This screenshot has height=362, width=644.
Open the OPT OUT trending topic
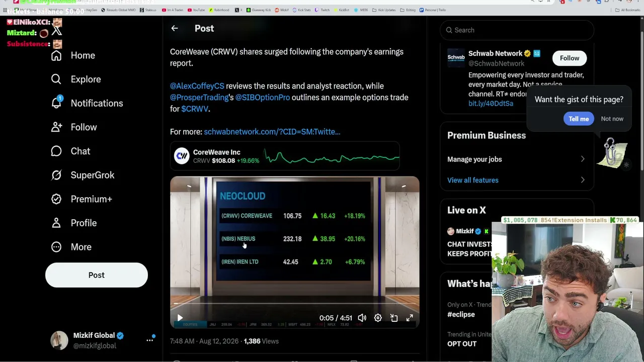coord(462,344)
